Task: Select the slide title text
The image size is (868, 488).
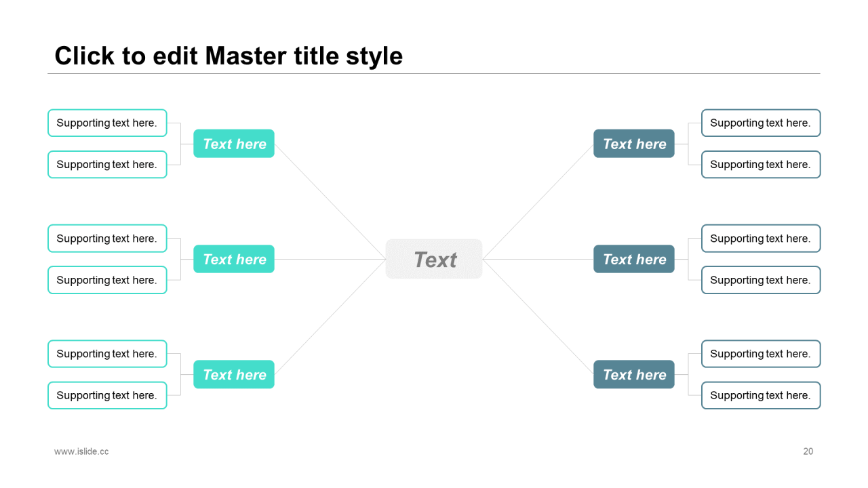Action: [x=229, y=56]
